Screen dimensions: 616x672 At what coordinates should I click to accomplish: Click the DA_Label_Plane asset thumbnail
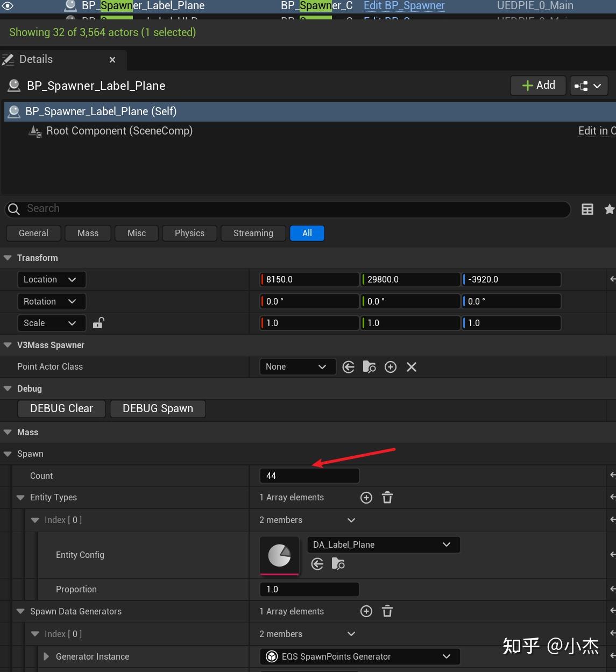(279, 555)
